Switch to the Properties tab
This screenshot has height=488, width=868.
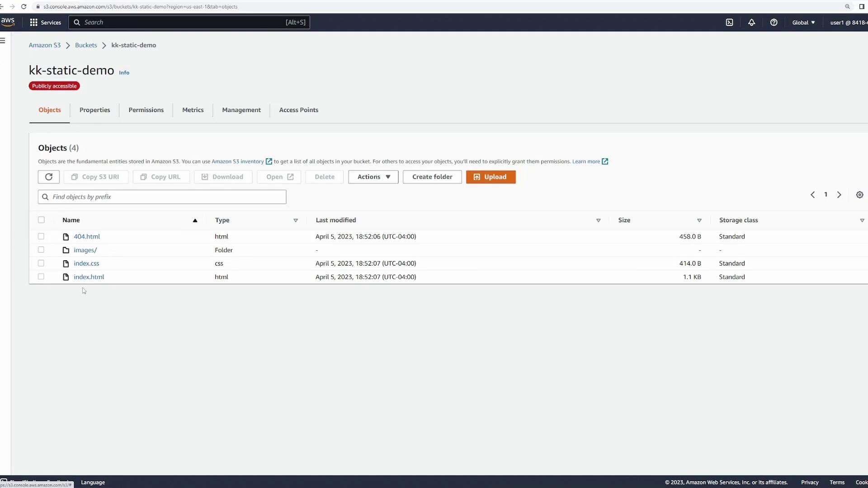coord(94,110)
